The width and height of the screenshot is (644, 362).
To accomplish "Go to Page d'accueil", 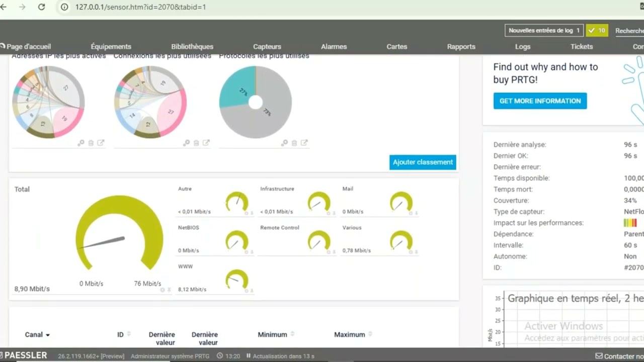I will pyautogui.click(x=26, y=46).
